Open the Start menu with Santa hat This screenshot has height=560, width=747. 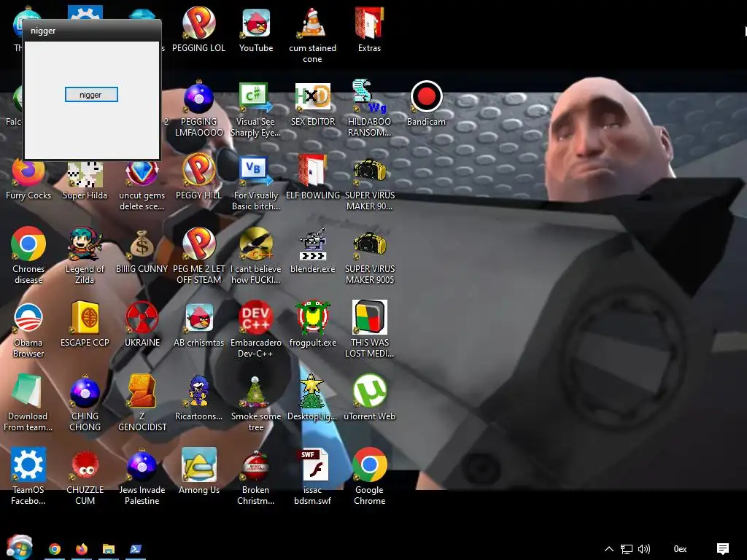tap(19, 547)
